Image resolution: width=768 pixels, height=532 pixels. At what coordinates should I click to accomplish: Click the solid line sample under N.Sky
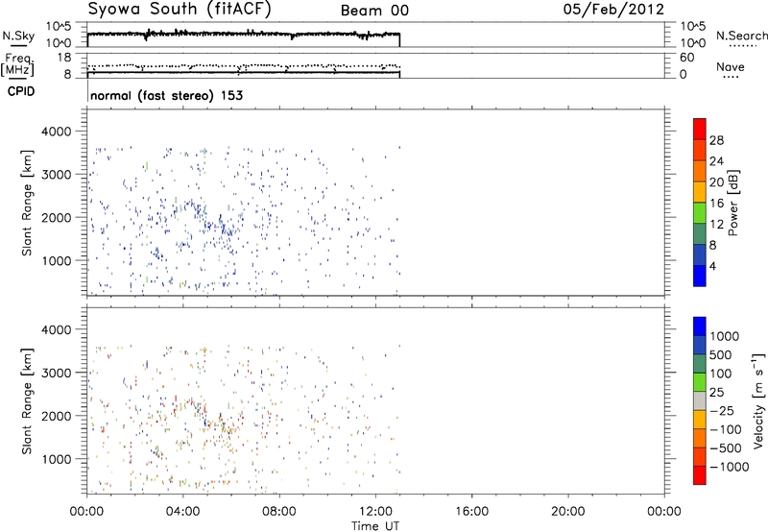click(18, 46)
